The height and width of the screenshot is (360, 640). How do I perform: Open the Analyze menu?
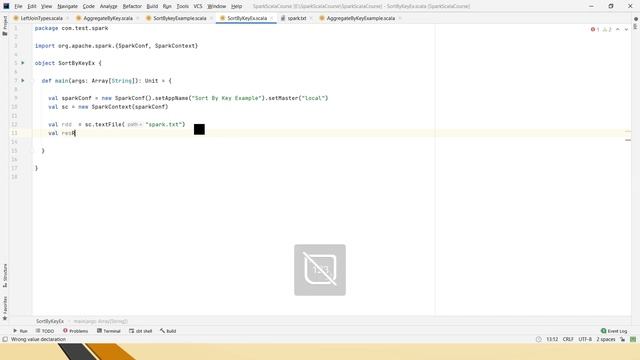tap(109, 6)
